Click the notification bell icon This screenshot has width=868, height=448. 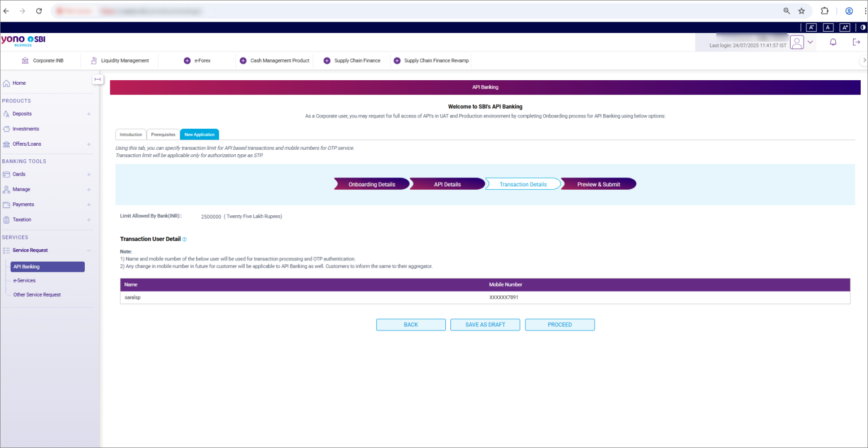click(833, 42)
